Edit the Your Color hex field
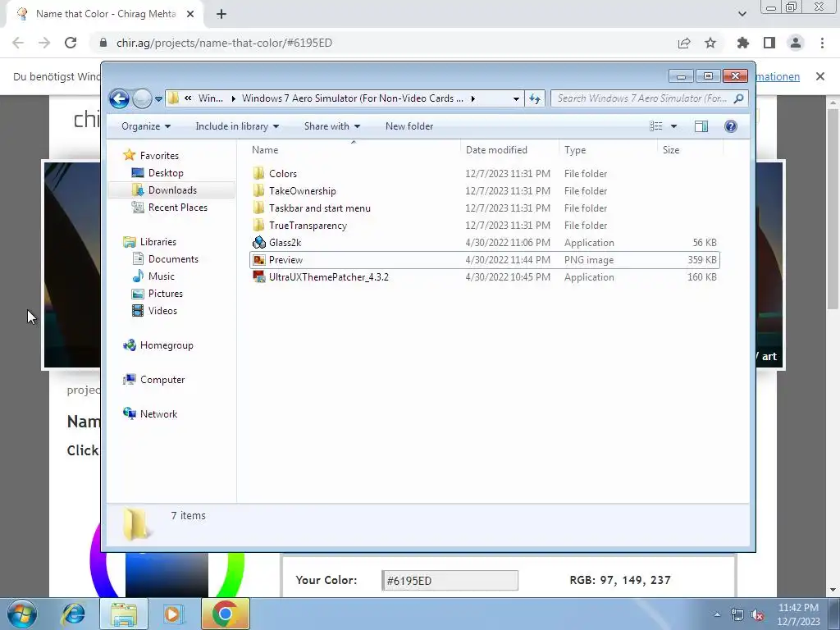The width and height of the screenshot is (840, 630). click(x=450, y=580)
